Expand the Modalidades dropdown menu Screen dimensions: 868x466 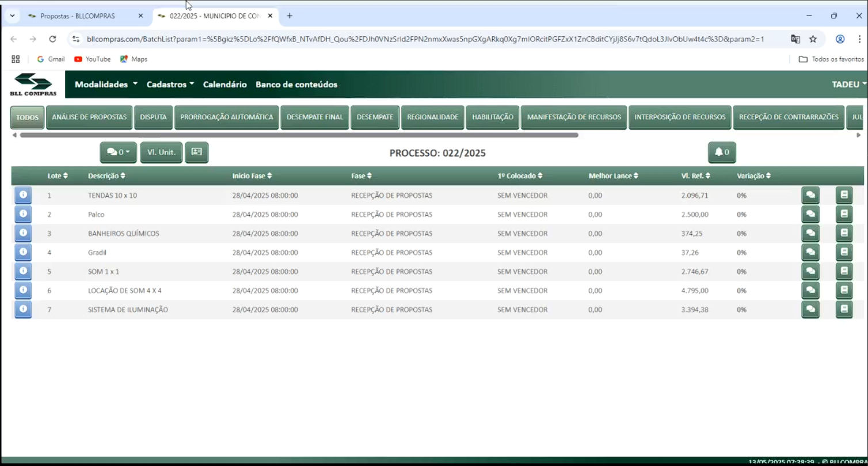[106, 85]
